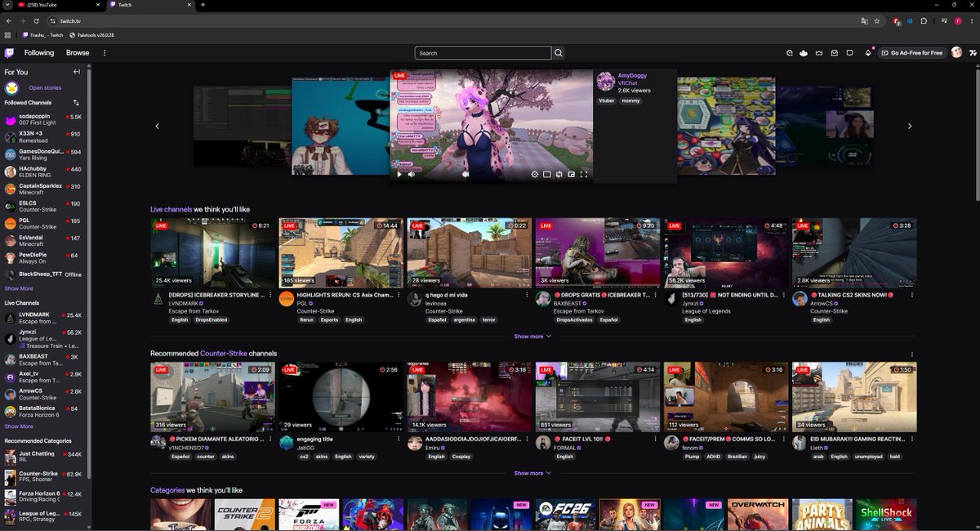Image resolution: width=980 pixels, height=531 pixels.
Task: Click Open stories link
Action: (45, 87)
